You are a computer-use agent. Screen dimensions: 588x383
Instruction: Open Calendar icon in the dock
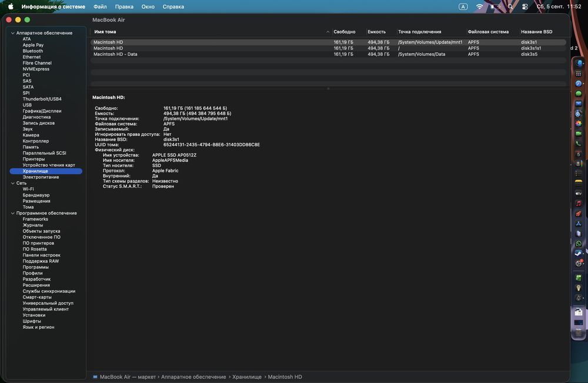(579, 154)
